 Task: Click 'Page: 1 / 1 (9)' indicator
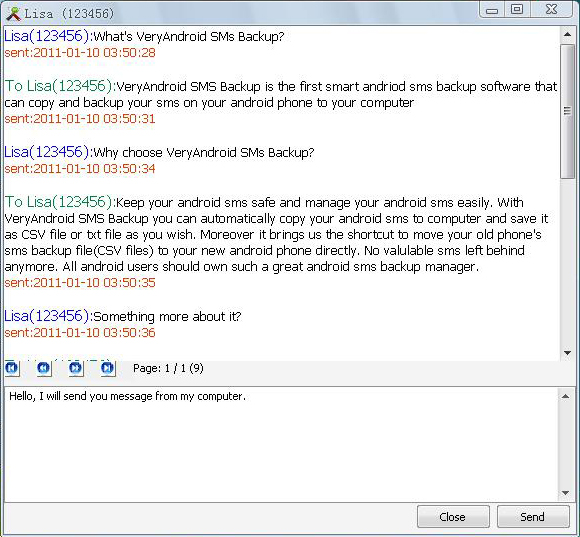168,368
